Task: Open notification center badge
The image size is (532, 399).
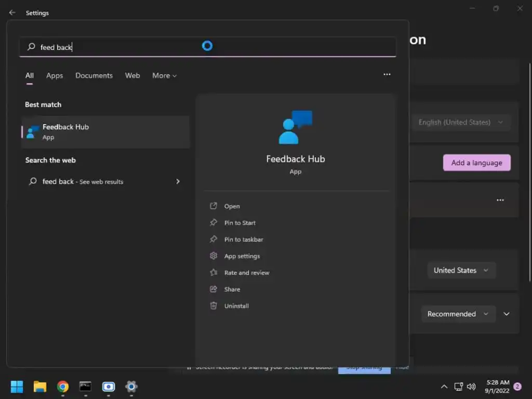Action: pos(517,387)
